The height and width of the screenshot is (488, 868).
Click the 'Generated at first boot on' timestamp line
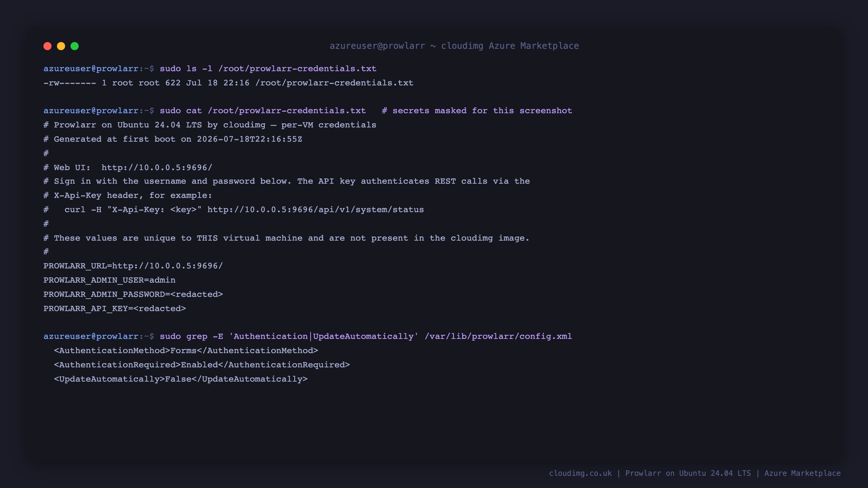(173, 139)
